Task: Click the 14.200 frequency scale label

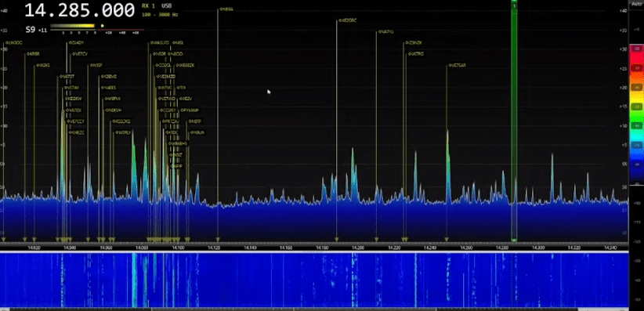Action: click(358, 248)
